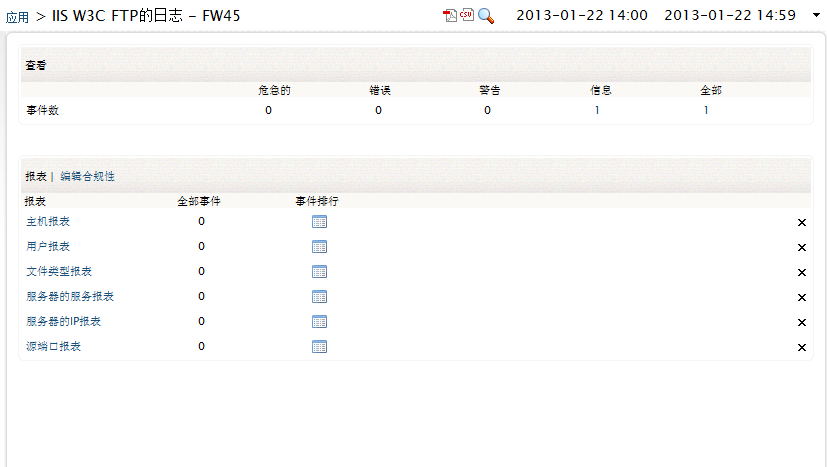Remove the 服务器的IP报表 row

(802, 322)
